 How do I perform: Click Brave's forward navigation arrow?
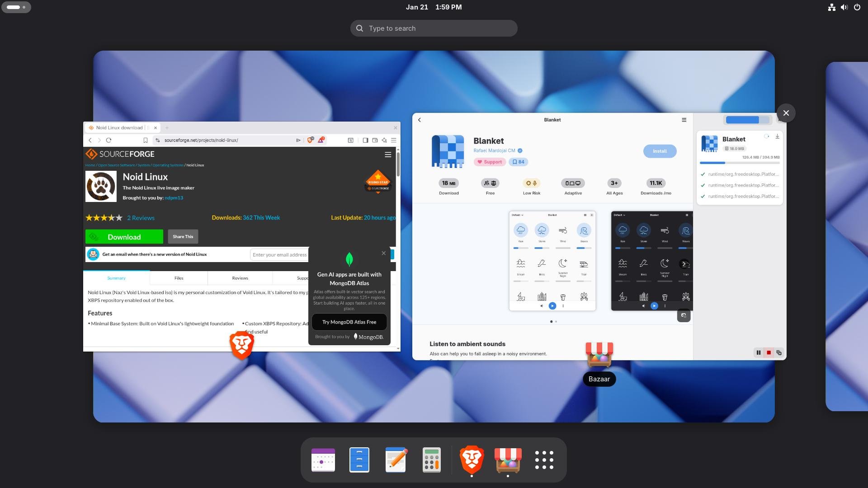[x=99, y=140]
